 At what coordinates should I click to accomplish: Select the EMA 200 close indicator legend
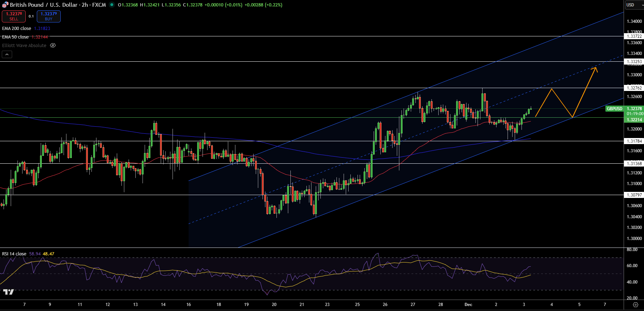pos(16,28)
